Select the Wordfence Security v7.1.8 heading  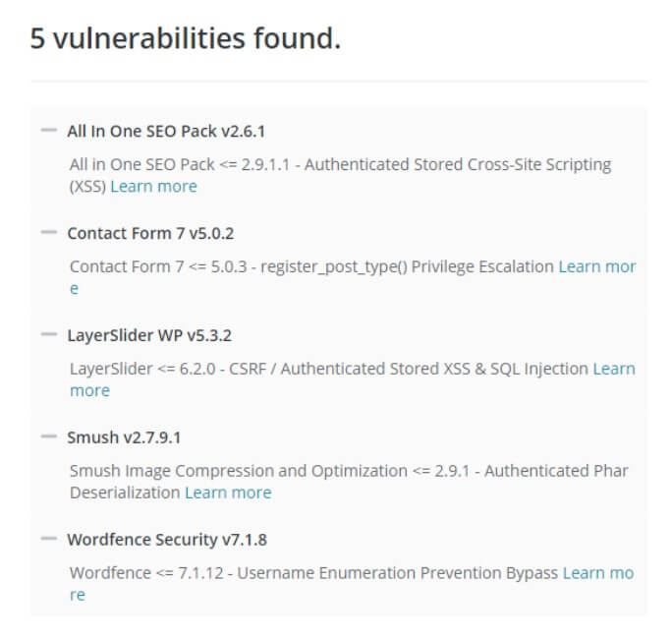(x=167, y=540)
